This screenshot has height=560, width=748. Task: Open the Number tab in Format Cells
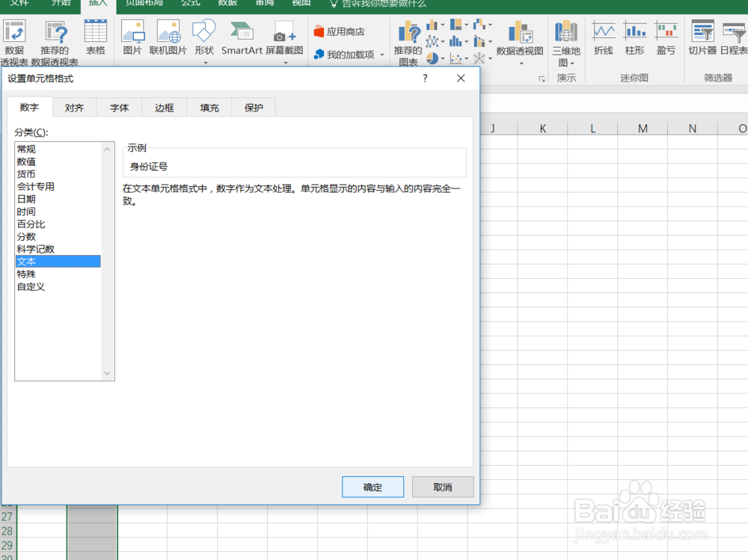[30, 108]
